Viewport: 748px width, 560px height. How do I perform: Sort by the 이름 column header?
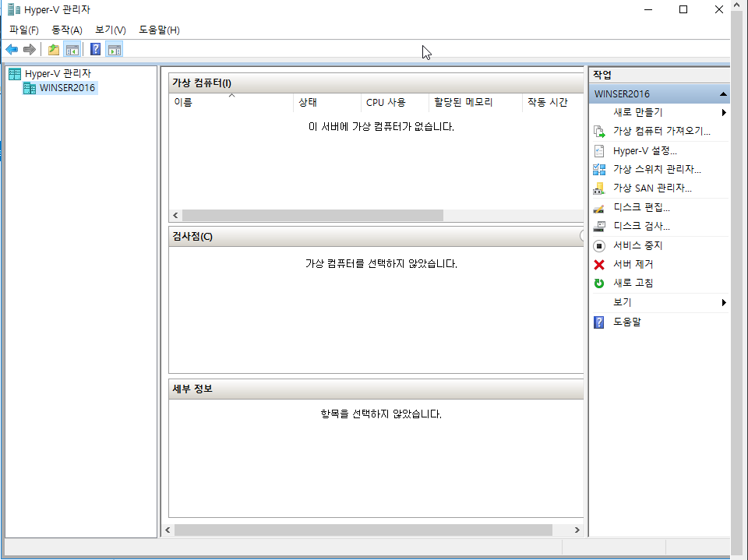coord(231,102)
